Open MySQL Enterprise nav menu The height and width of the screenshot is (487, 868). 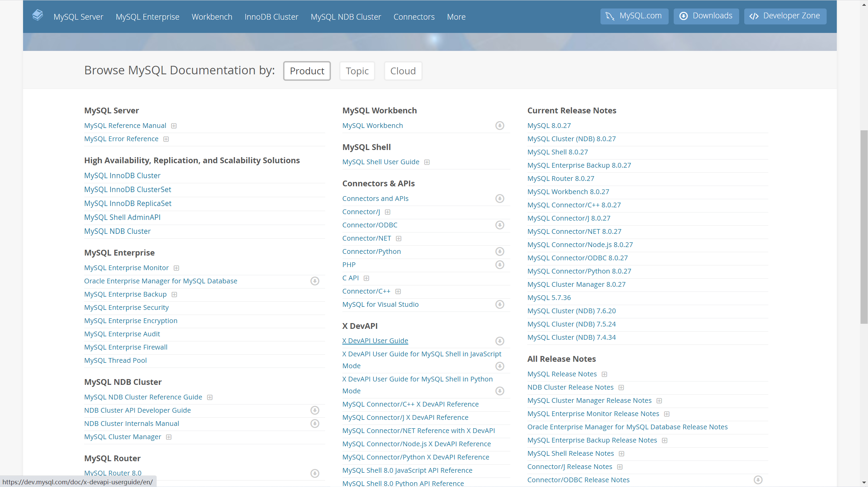(147, 17)
